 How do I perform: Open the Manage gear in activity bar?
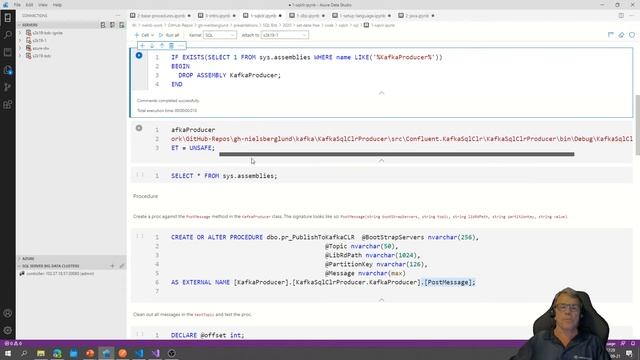click(8, 330)
